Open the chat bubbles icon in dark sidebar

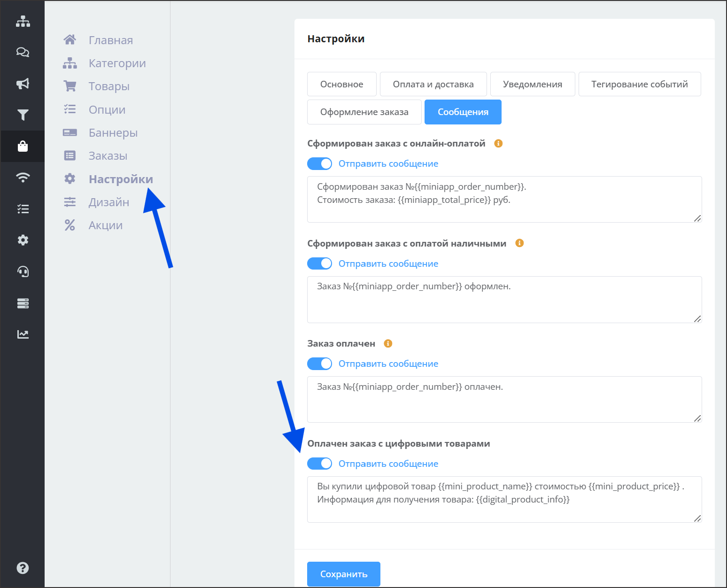pos(23,52)
